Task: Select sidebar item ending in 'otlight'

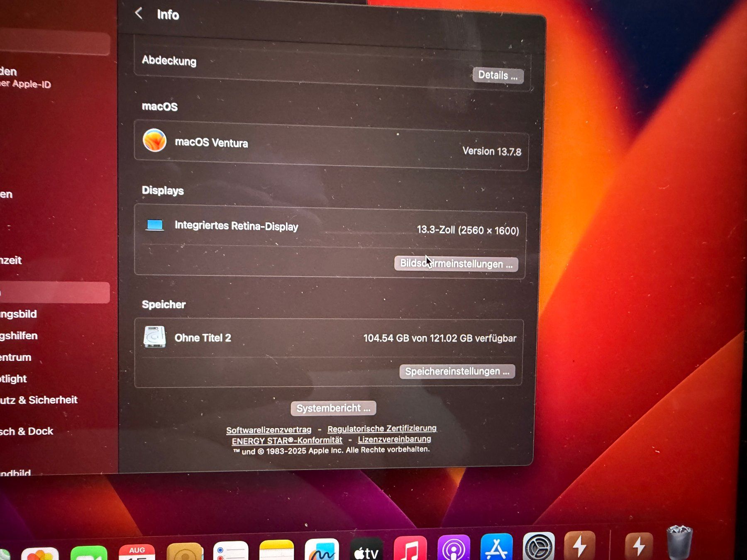Action: [x=14, y=379]
